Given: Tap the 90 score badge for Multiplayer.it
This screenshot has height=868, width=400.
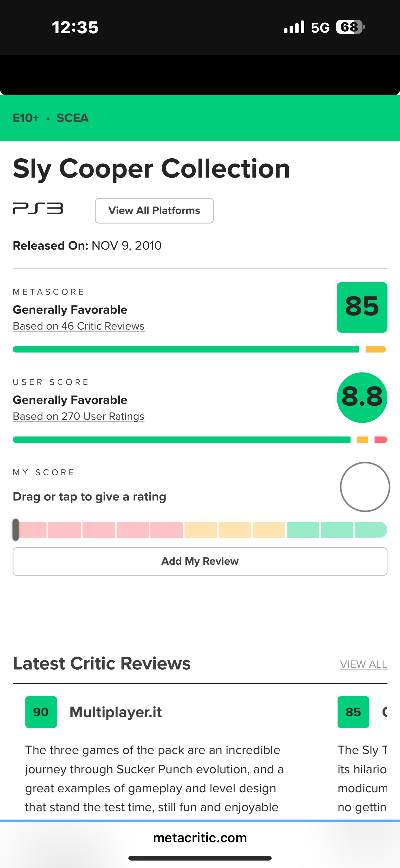Looking at the screenshot, I should point(41,712).
